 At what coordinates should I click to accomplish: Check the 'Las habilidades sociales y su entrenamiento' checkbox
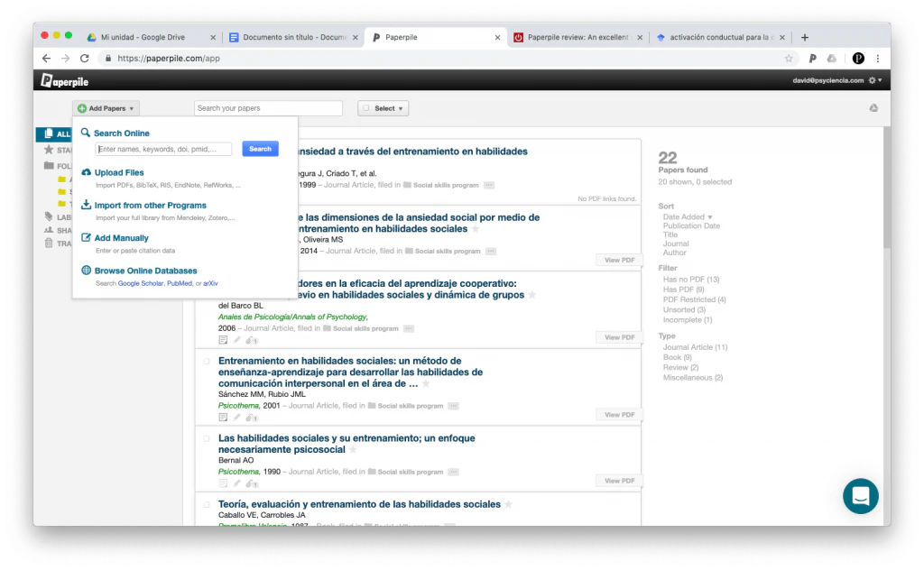pyautogui.click(x=207, y=438)
